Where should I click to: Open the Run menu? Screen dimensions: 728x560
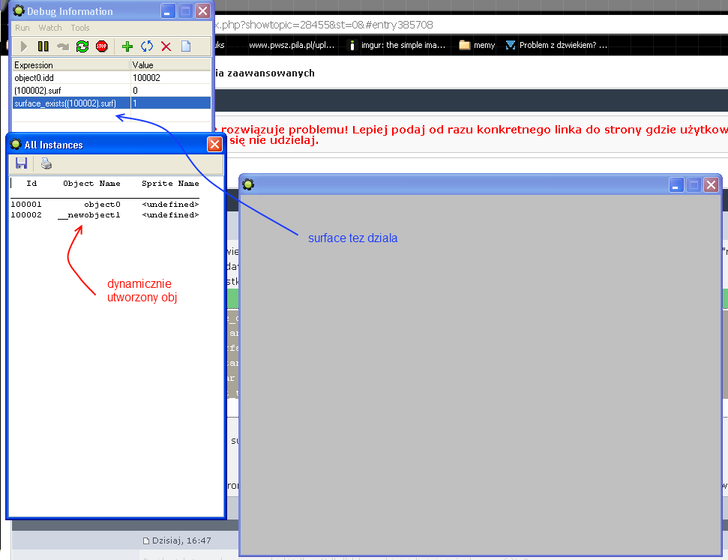pos(22,28)
